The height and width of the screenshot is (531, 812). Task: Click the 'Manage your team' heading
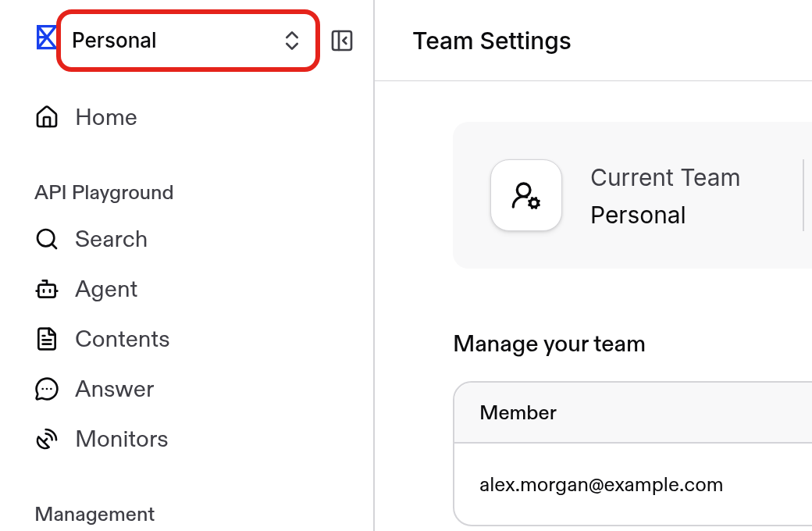pos(549,344)
